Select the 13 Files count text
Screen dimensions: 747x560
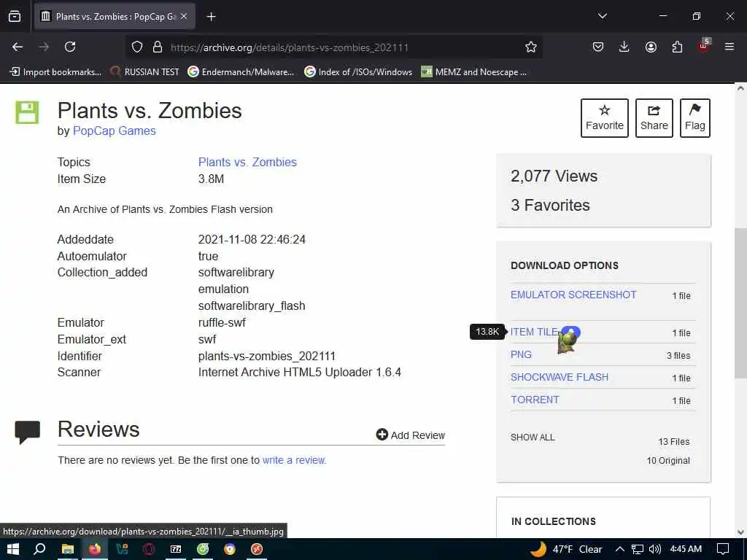tap(674, 441)
